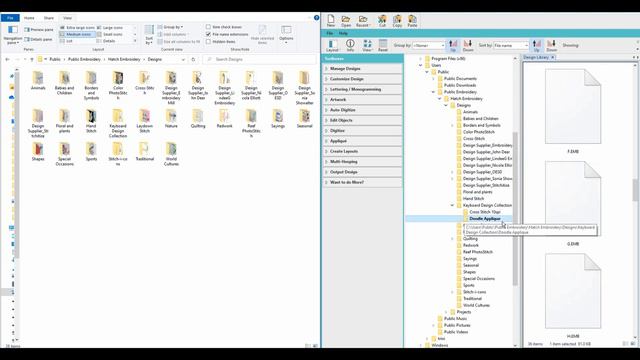This screenshot has height=360, width=640.
Task: Click the Copy icon in Hatch toolbar
Action: pyautogui.click(x=397, y=19)
